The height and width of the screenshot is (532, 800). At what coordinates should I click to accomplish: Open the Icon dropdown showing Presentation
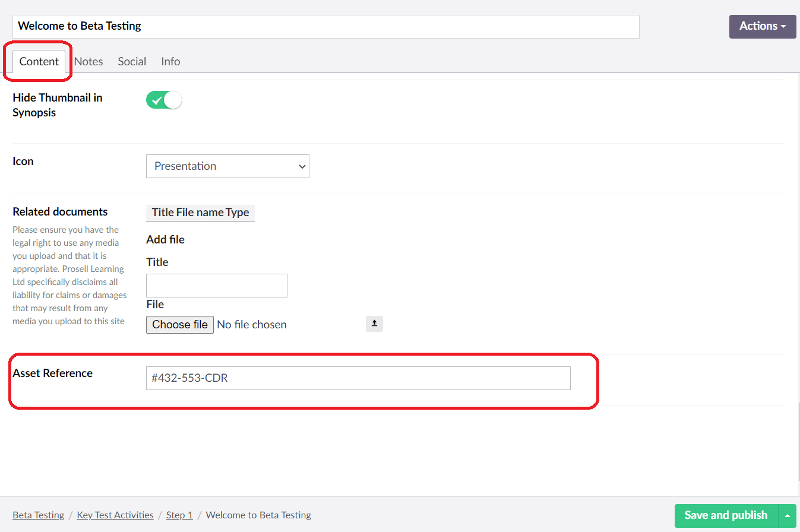coord(227,166)
